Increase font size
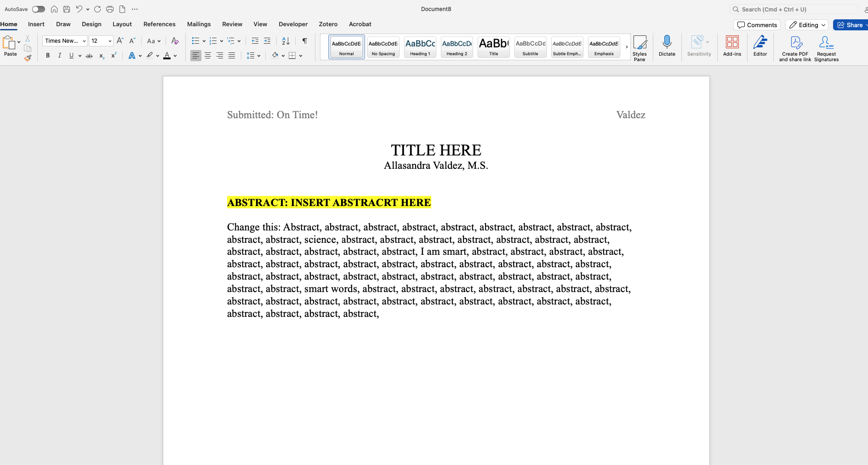The width and height of the screenshot is (868, 465). coord(120,41)
